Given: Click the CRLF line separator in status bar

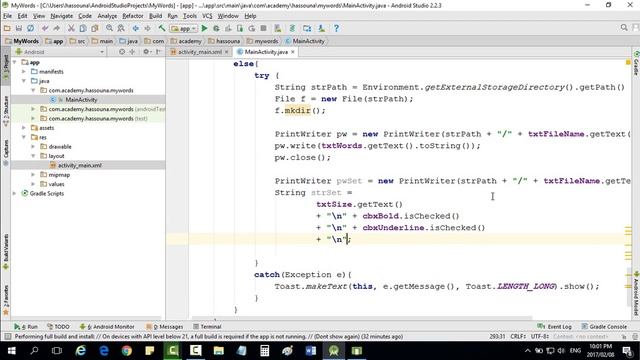Looking at the screenshot, I should point(518,336).
